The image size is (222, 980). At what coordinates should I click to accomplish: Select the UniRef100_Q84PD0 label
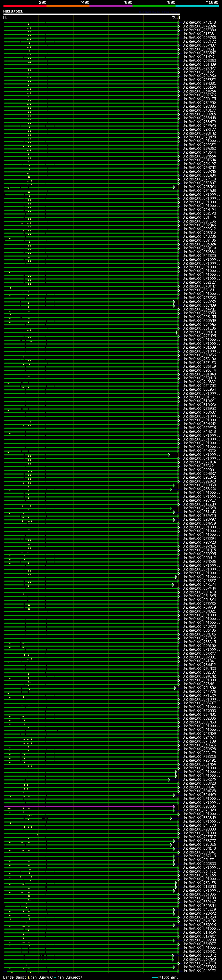199,103
